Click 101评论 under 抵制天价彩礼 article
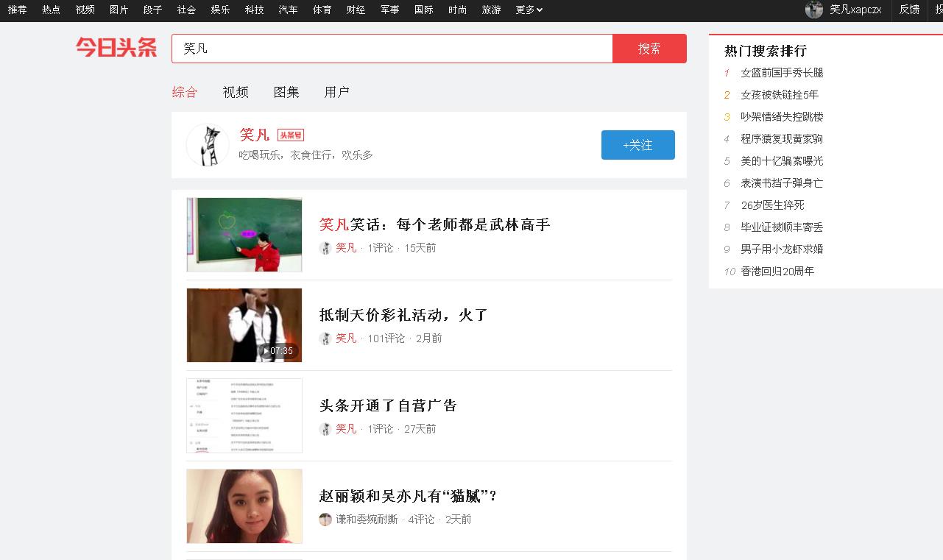This screenshot has width=943, height=560. 386,339
